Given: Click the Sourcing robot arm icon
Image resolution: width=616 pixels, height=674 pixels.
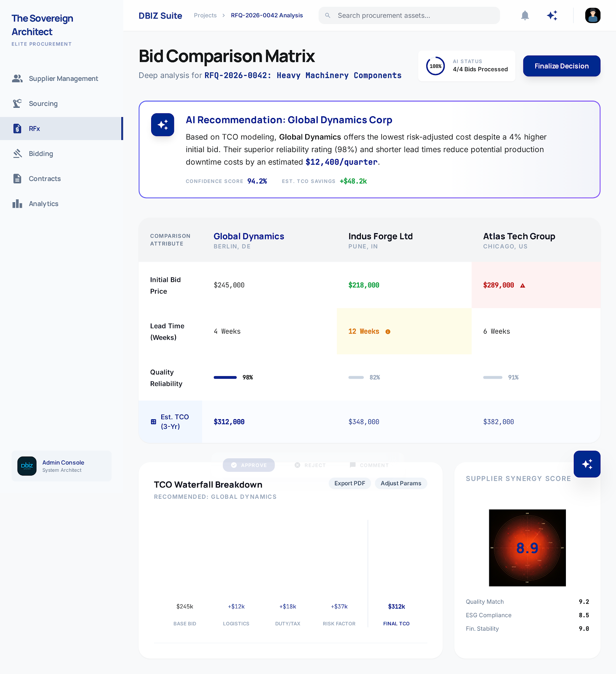Looking at the screenshot, I should [17, 104].
